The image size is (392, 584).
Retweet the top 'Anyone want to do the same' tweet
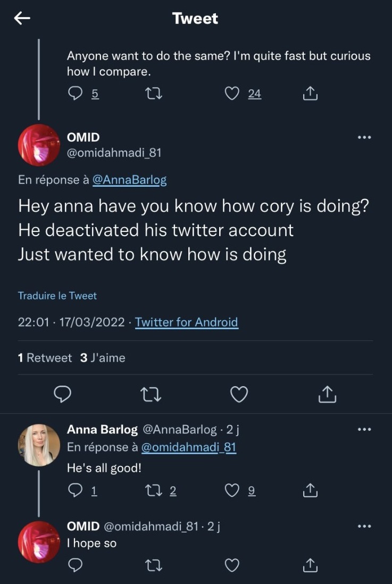[154, 94]
